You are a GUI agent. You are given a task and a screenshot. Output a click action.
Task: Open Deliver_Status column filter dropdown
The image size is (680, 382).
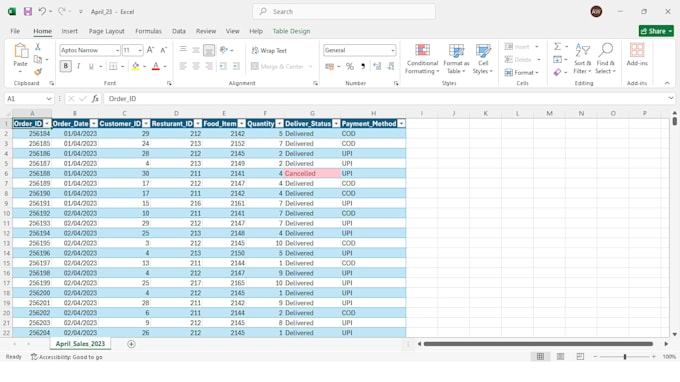pyautogui.click(x=336, y=124)
